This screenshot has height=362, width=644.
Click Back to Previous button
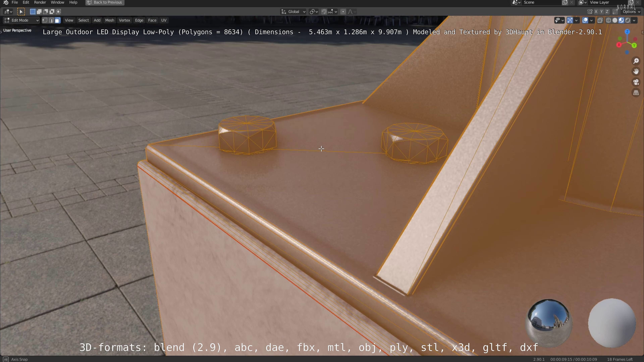click(105, 3)
